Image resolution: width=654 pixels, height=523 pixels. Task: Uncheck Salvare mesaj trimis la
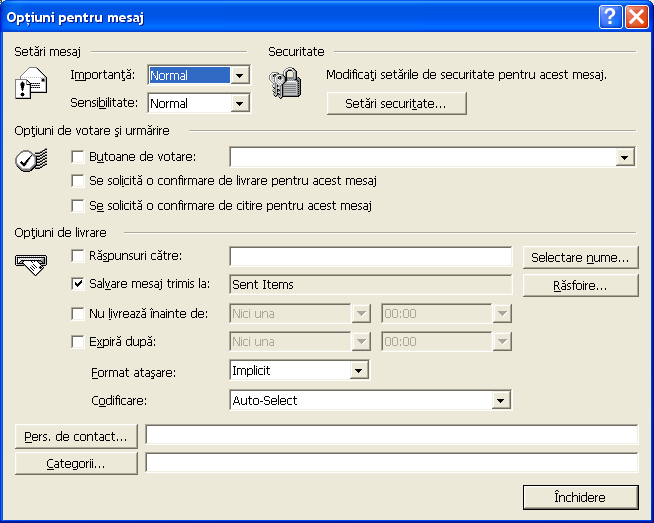tap(79, 285)
